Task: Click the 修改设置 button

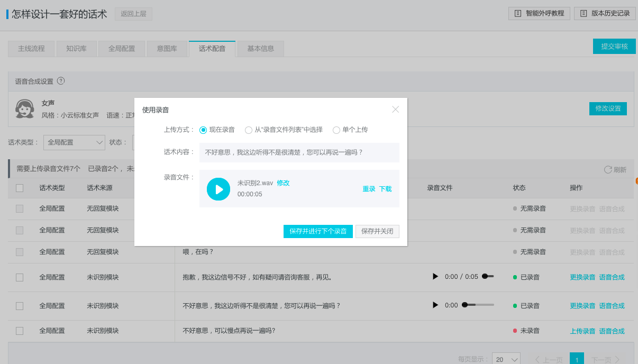Action: tap(608, 108)
